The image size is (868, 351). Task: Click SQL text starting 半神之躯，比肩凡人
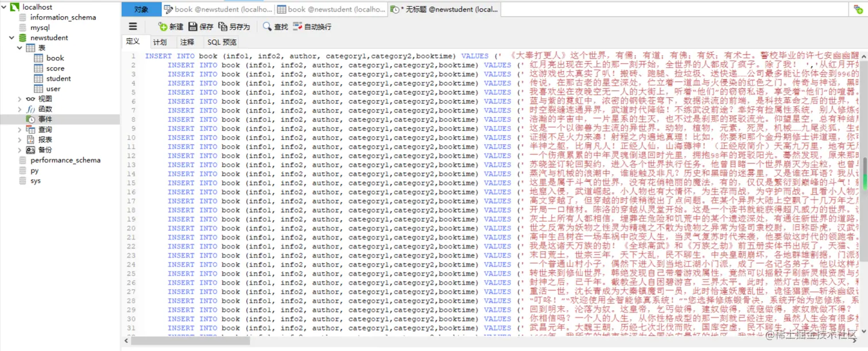tap(695, 146)
